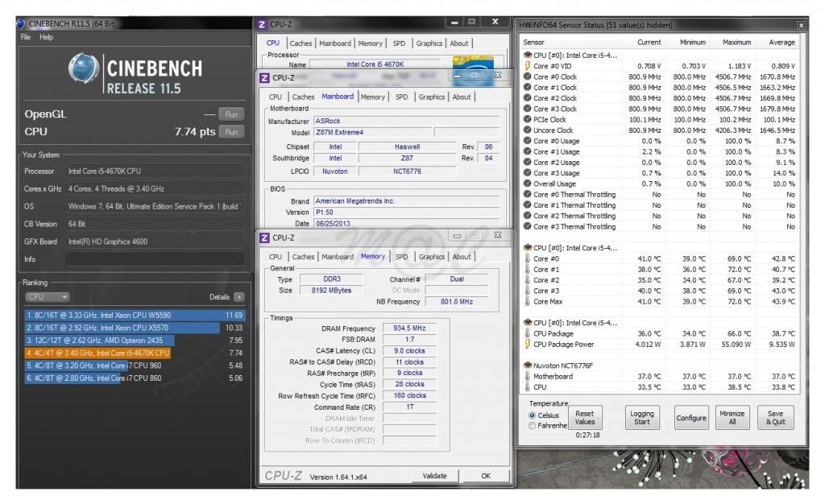Click the Motherboard temperature thermometer icon
Screen dimensions: 825x504
click(527, 376)
